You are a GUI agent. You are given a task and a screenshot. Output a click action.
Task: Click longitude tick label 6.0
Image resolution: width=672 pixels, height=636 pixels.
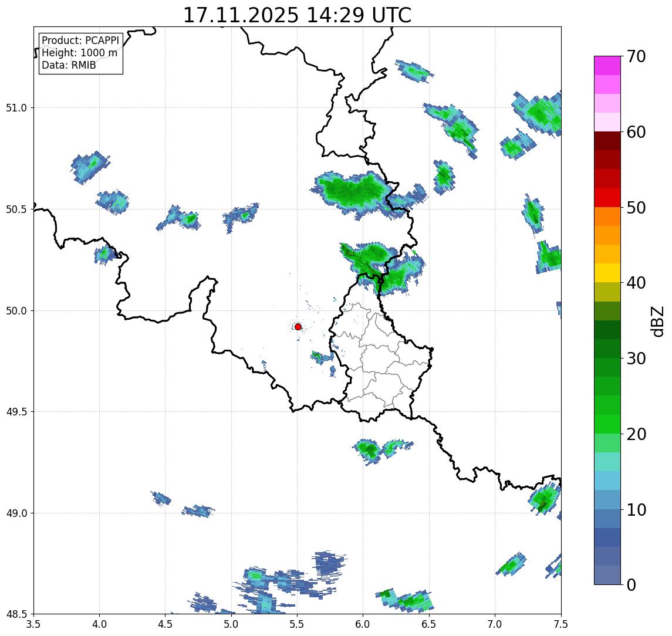pyautogui.click(x=363, y=624)
